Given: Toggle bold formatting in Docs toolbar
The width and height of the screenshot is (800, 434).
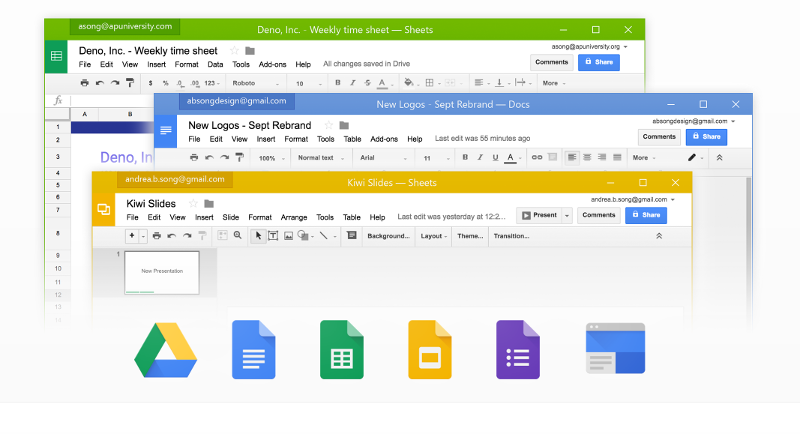Looking at the screenshot, I should [x=465, y=157].
